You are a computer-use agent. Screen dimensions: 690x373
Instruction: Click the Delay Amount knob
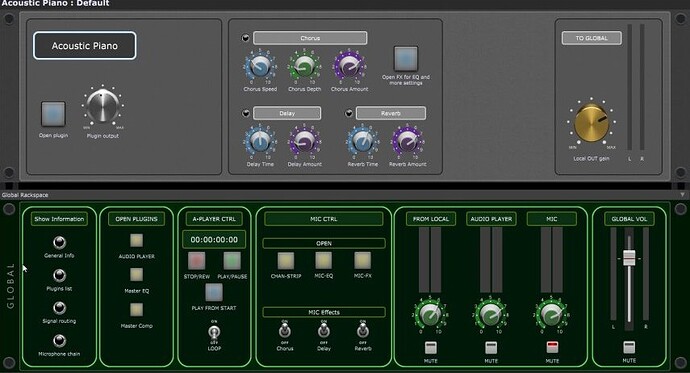tap(304, 142)
